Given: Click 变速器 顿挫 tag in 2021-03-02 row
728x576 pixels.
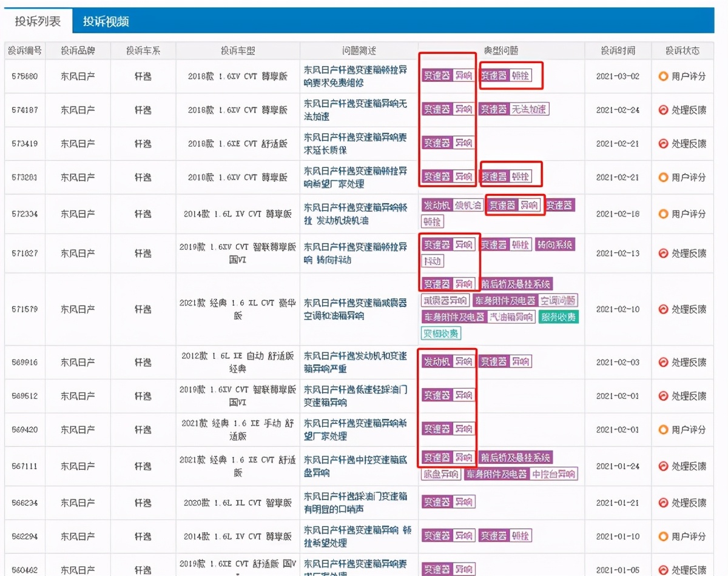Looking at the screenshot, I should pyautogui.click(x=505, y=76).
